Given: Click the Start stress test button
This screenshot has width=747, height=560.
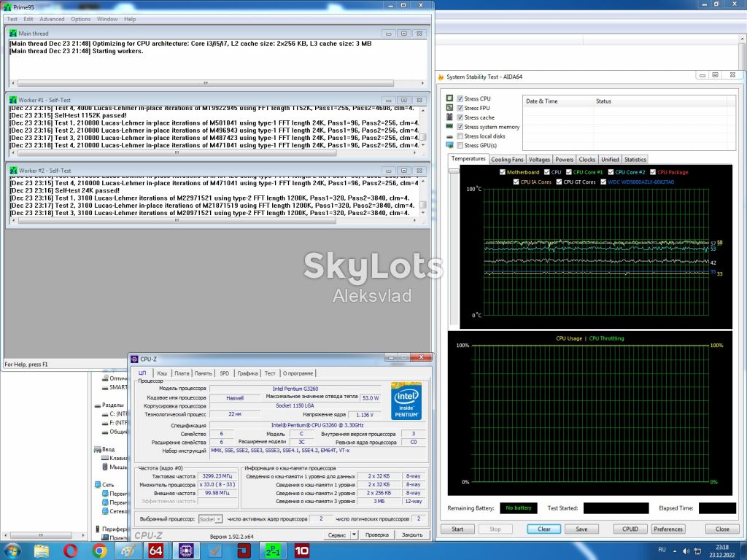Looking at the screenshot, I should tap(457, 529).
